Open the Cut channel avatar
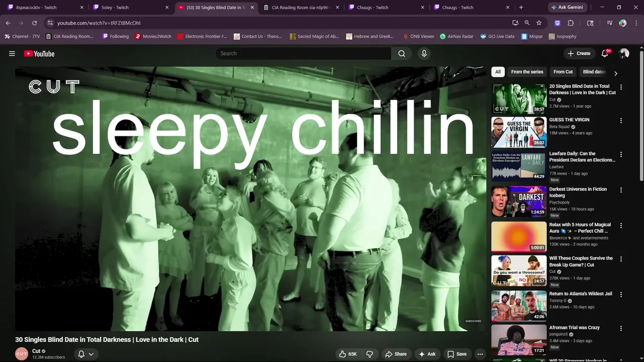 coord(22,354)
